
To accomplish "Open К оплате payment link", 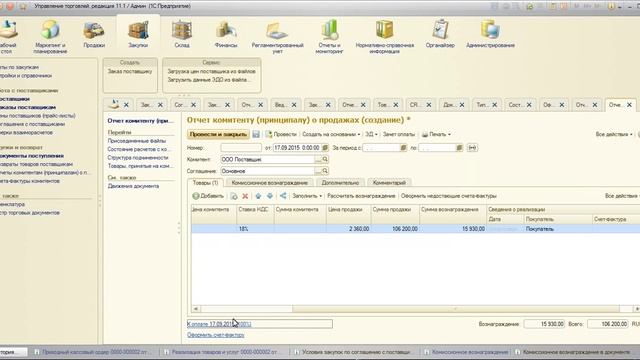I will click(x=219, y=324).
